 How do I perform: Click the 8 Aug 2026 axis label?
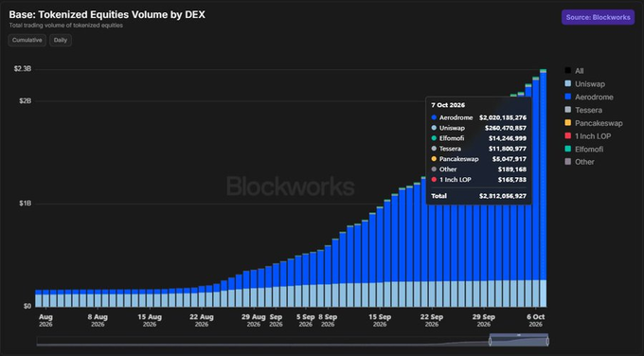pyautogui.click(x=98, y=320)
